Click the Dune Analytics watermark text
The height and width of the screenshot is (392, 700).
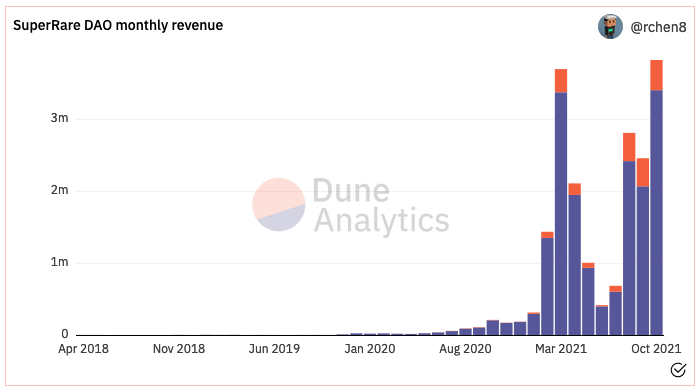pyautogui.click(x=381, y=205)
